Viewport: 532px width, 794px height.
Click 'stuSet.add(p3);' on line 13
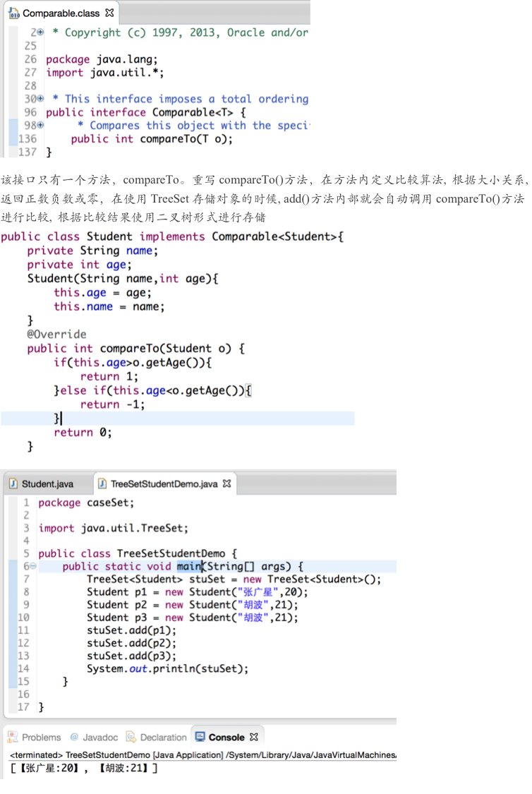click(x=132, y=656)
